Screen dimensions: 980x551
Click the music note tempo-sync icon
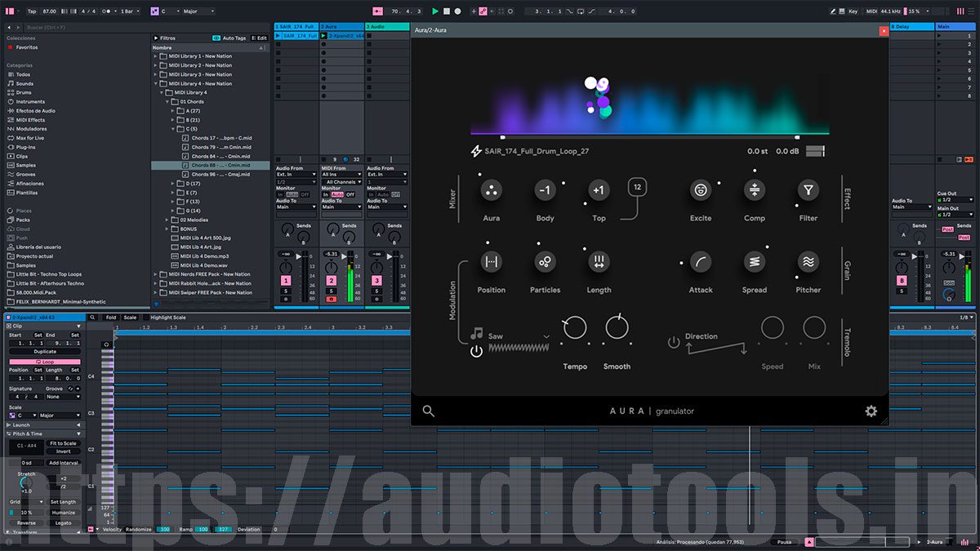477,334
